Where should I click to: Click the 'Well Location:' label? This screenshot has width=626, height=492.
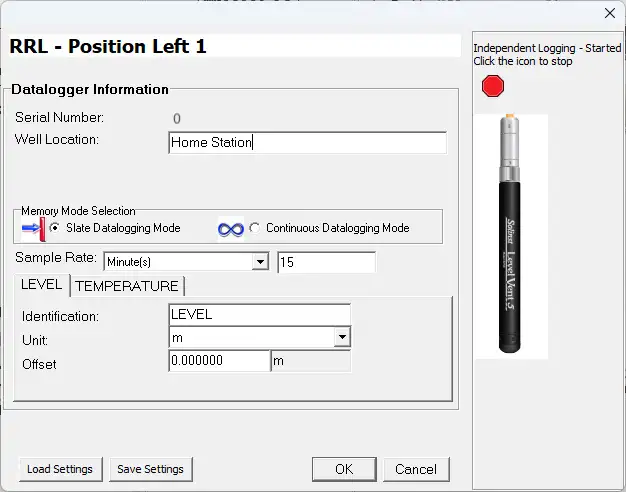click(x=57, y=139)
